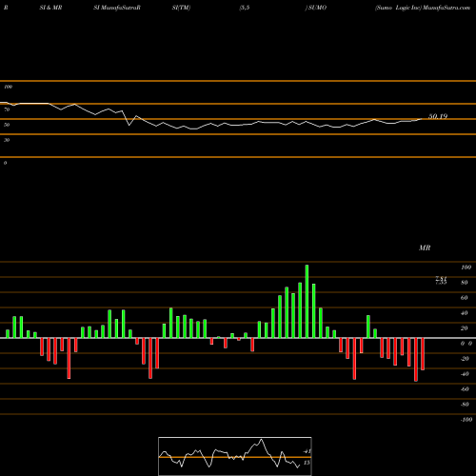Click the SUMO ticker text in header
Screen dimensions: 476x476
[317, 8]
